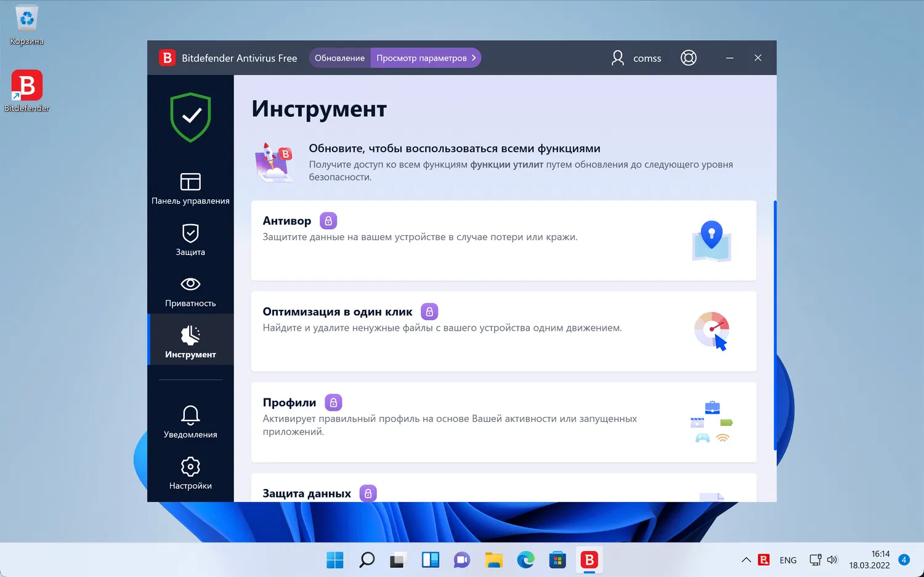Open taskbar Search
924x577 pixels.
point(367,560)
